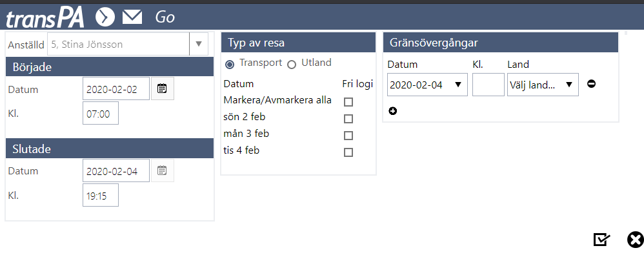Open the mail envelope icon
Screen dimensions: 644x268
tap(132, 17)
